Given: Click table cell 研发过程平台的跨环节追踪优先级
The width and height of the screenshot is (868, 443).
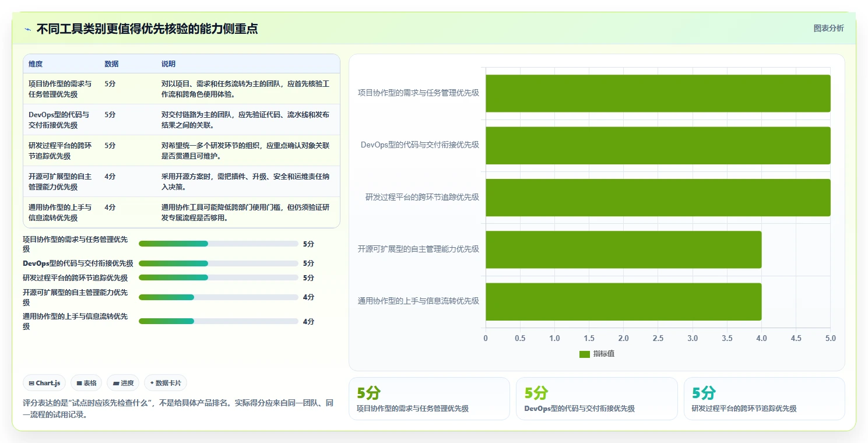Looking at the screenshot, I should (x=60, y=150).
